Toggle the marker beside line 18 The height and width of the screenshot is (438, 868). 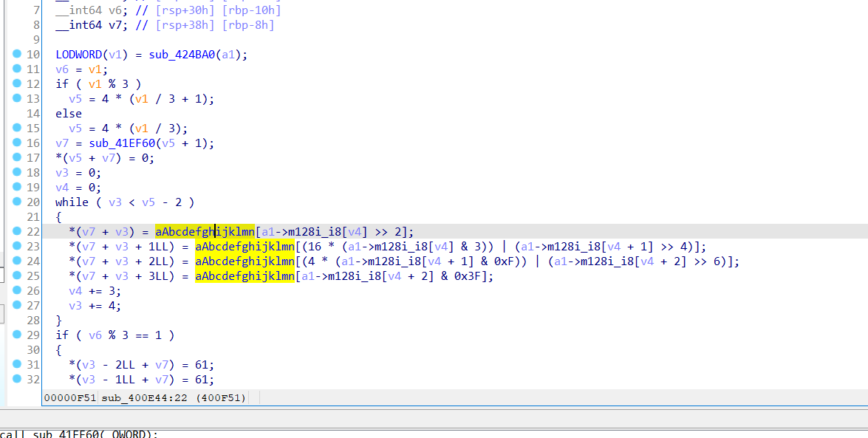(16, 172)
